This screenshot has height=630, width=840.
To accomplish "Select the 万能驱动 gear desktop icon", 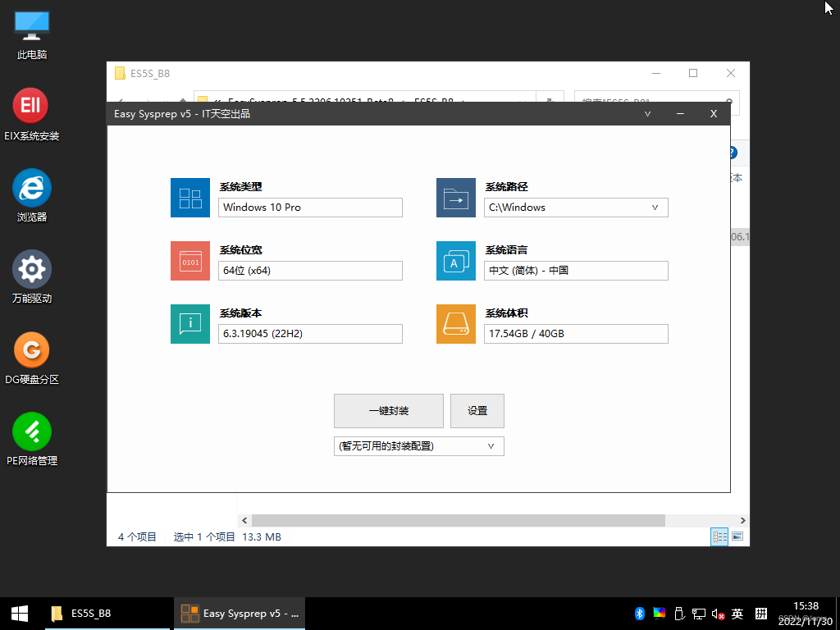I will pos(32,277).
